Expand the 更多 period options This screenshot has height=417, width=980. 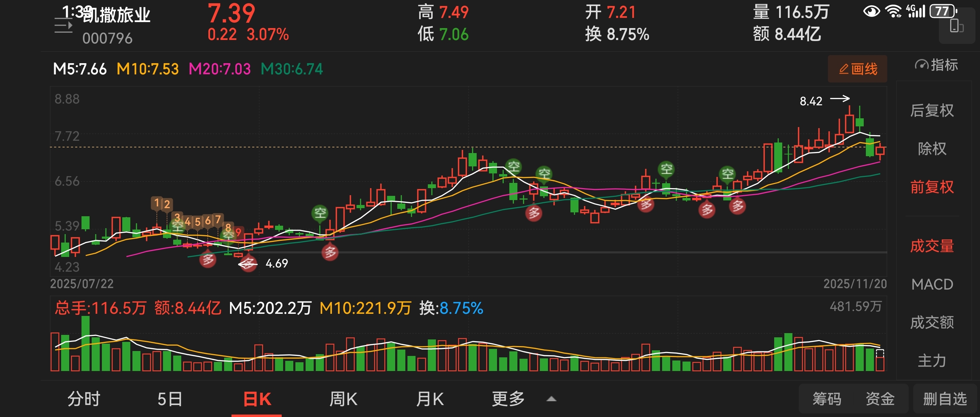(509, 399)
